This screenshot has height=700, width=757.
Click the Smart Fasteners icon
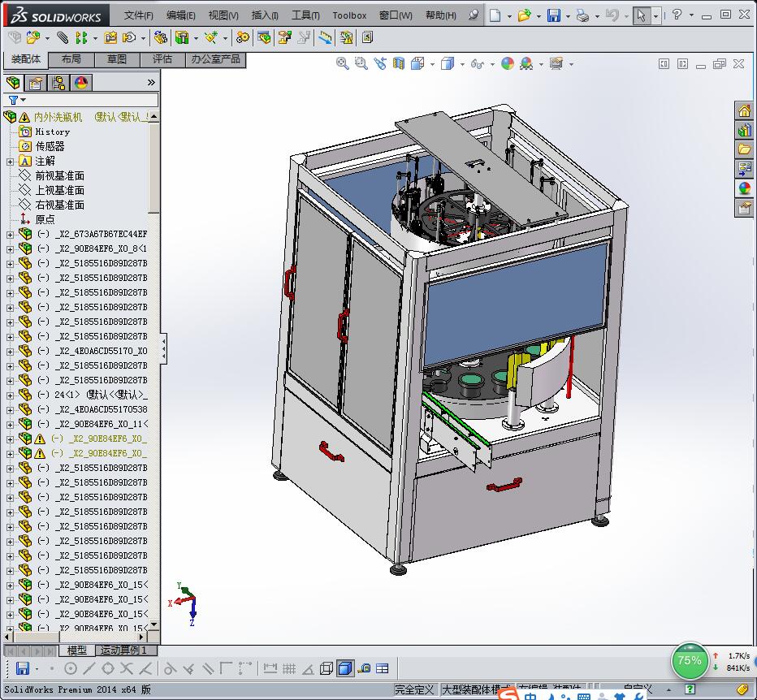110,37
